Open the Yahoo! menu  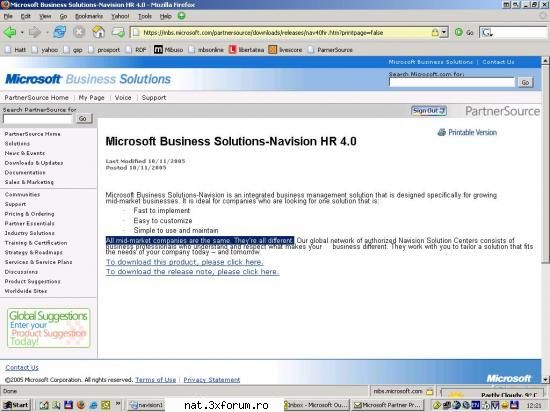[x=120, y=16]
